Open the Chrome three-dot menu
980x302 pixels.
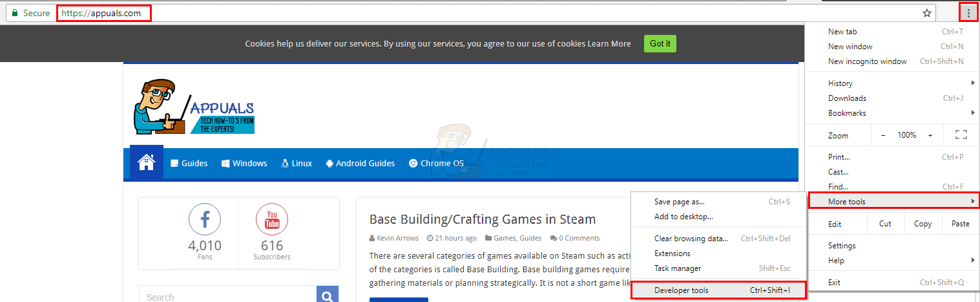click(x=968, y=13)
